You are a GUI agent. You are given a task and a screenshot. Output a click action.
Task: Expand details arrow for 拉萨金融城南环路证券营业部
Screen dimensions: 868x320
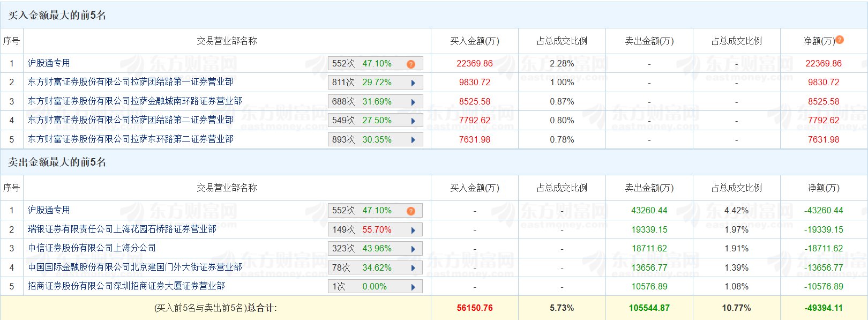coord(413,102)
